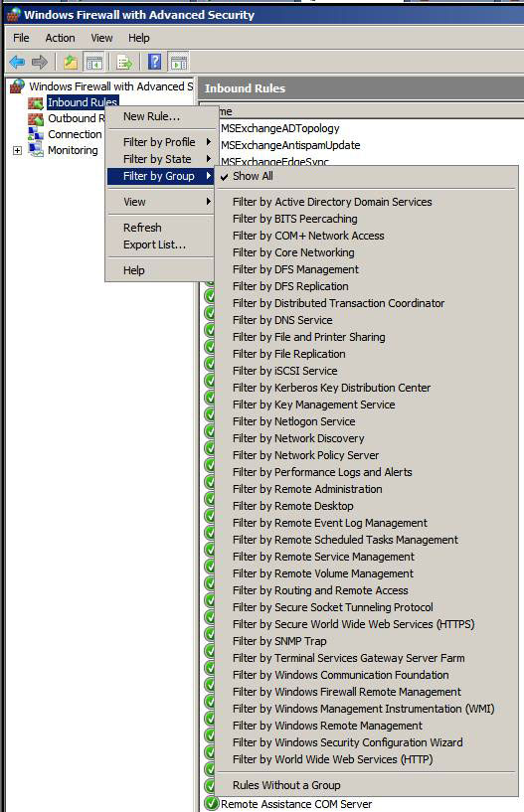Choose Help from context menu
This screenshot has width=524, height=812.
(x=161, y=270)
